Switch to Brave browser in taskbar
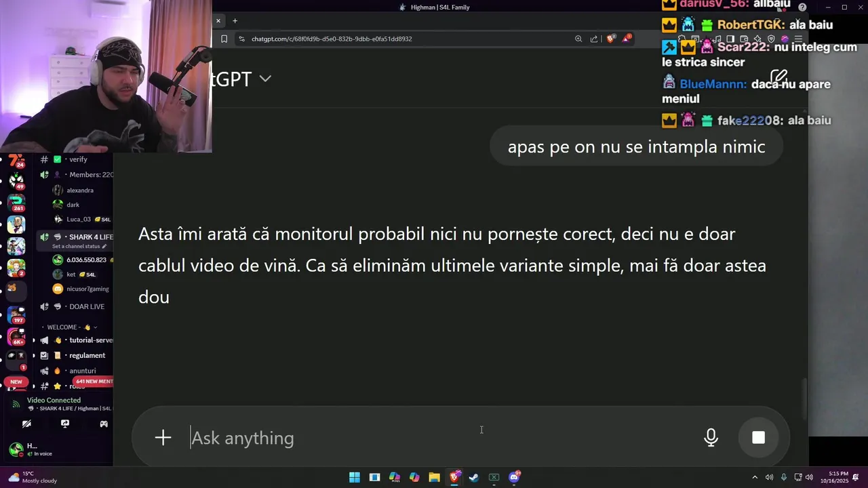The image size is (868, 488). pos(454,477)
